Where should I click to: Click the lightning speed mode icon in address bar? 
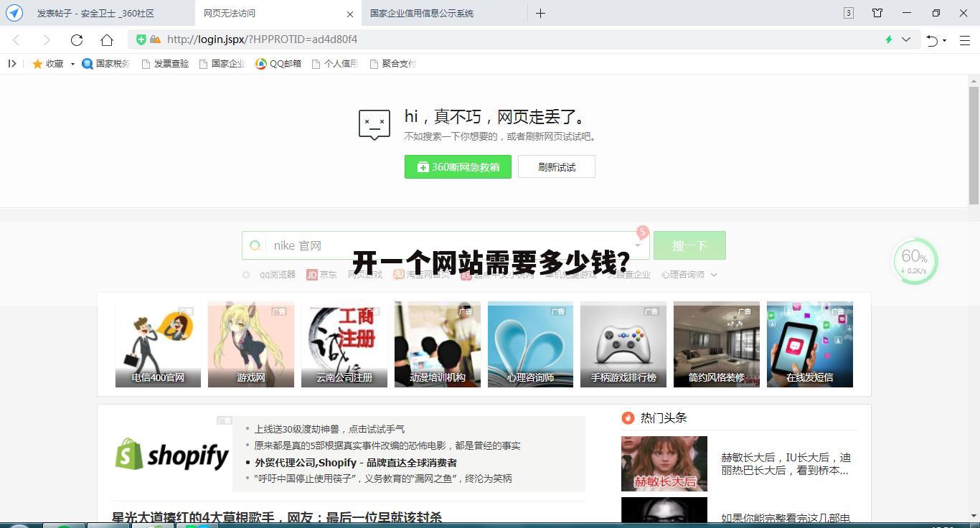(x=888, y=39)
